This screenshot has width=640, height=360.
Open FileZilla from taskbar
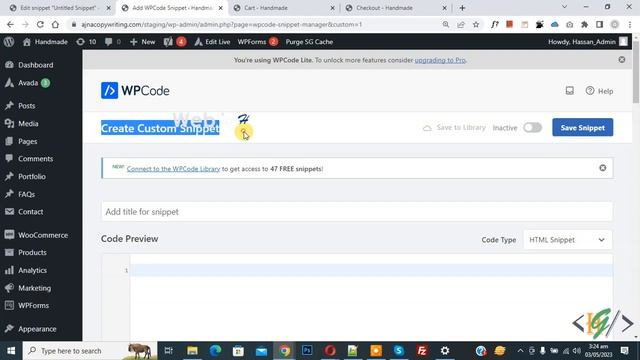pos(422,351)
